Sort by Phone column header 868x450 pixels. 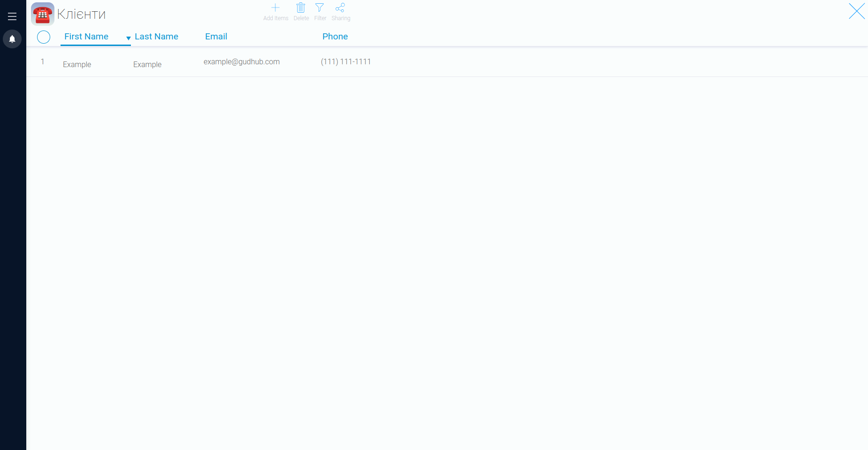point(335,37)
